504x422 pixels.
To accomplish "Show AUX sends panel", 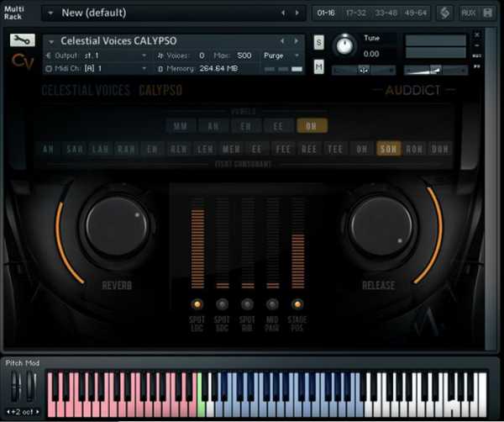I will click(469, 13).
